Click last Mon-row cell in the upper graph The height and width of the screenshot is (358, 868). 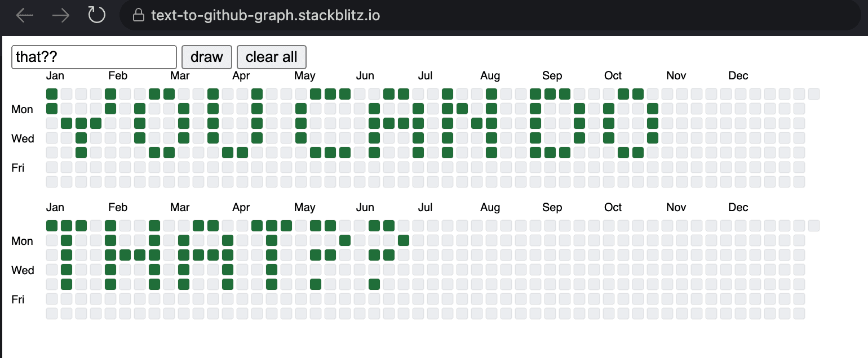point(799,109)
